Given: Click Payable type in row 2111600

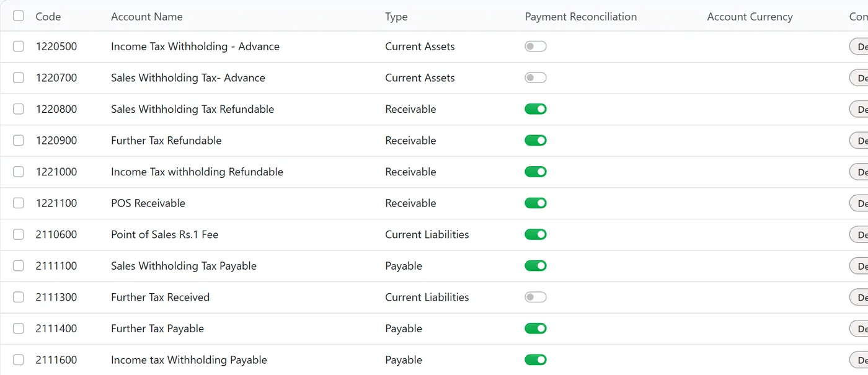Looking at the screenshot, I should coord(404,360).
